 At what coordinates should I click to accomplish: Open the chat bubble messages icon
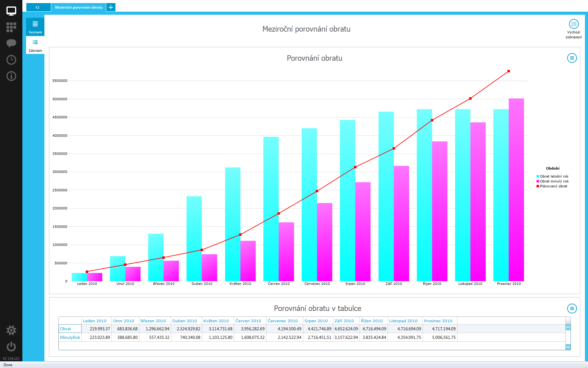(x=11, y=43)
